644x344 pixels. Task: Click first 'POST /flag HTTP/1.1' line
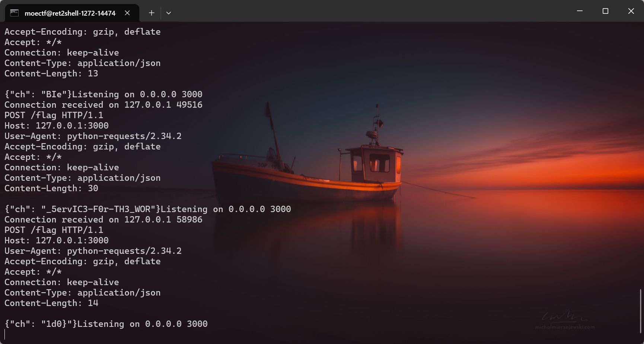[54, 115]
